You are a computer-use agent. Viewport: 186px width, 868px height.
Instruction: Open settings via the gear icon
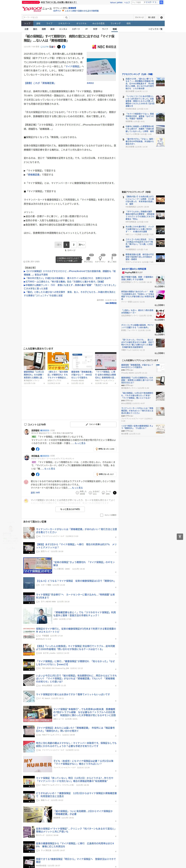pyautogui.click(x=161, y=18)
